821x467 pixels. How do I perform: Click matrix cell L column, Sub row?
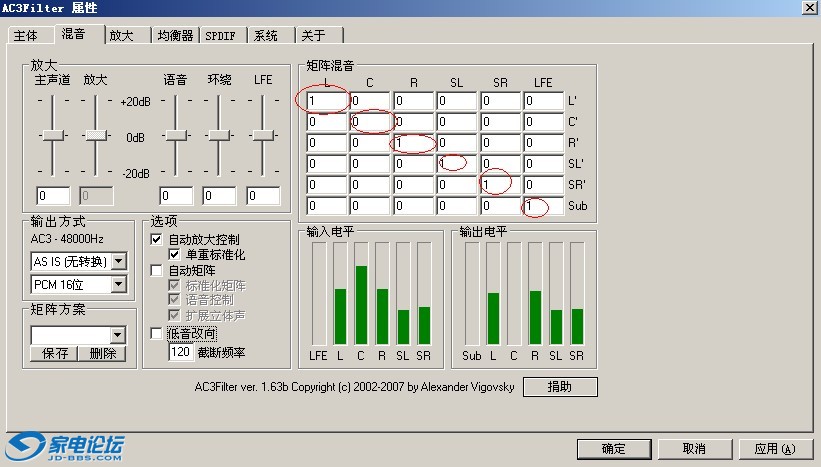(x=327, y=206)
